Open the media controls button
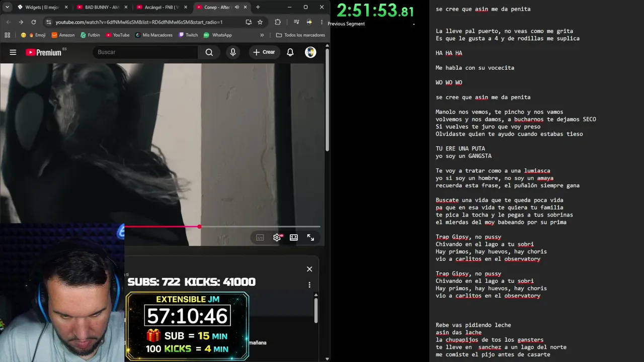Viewport: 644px width, 362px height. click(296, 22)
